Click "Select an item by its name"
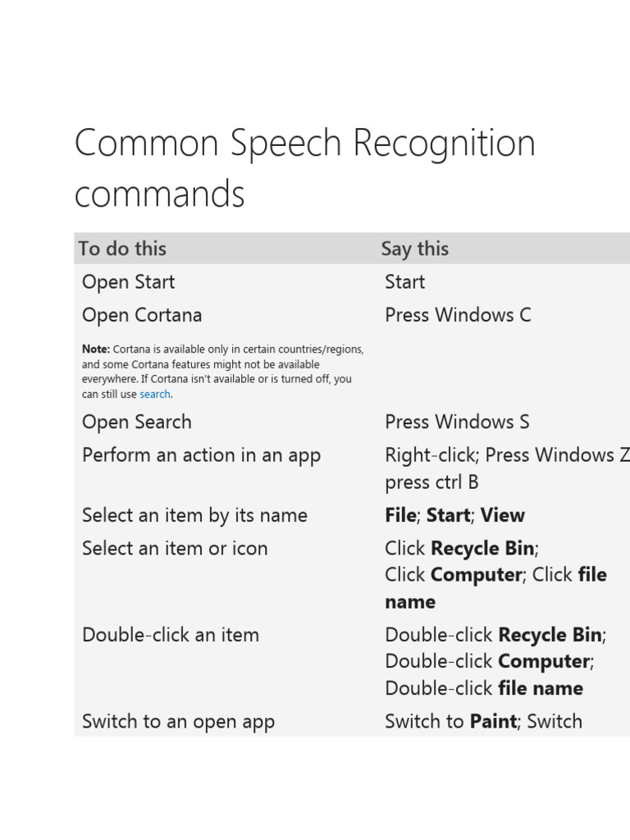 point(194,515)
